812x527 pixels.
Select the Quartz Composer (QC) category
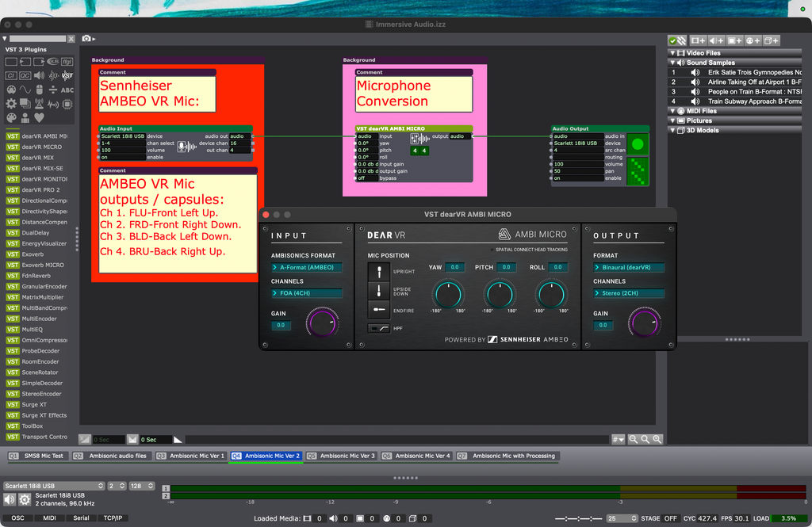point(25,75)
